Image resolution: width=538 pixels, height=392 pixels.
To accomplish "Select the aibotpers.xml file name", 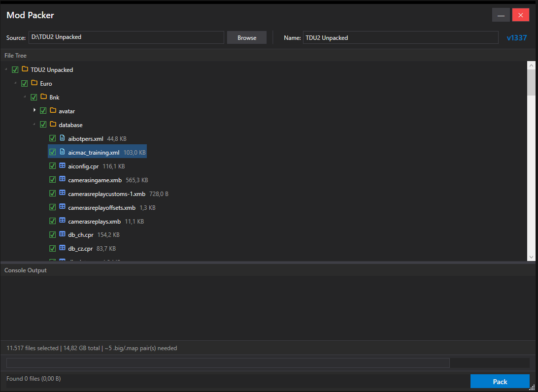I will (85, 138).
